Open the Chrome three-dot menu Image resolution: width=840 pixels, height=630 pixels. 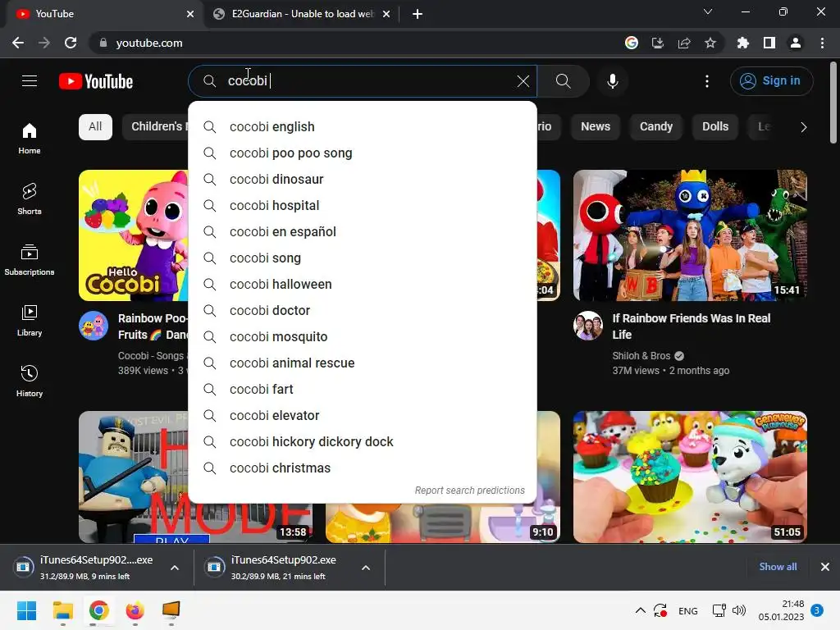pos(822,43)
